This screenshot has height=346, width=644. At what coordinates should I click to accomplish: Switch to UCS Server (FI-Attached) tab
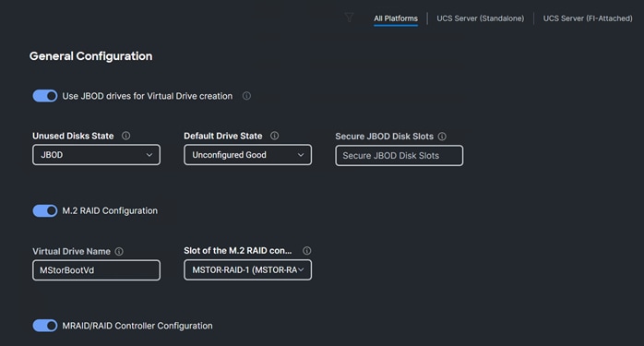(x=588, y=18)
